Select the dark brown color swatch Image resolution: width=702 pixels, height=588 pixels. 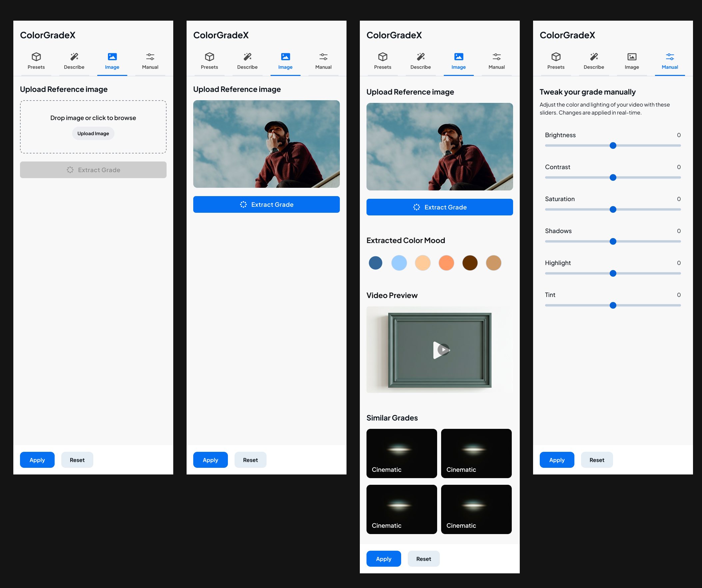point(470,263)
